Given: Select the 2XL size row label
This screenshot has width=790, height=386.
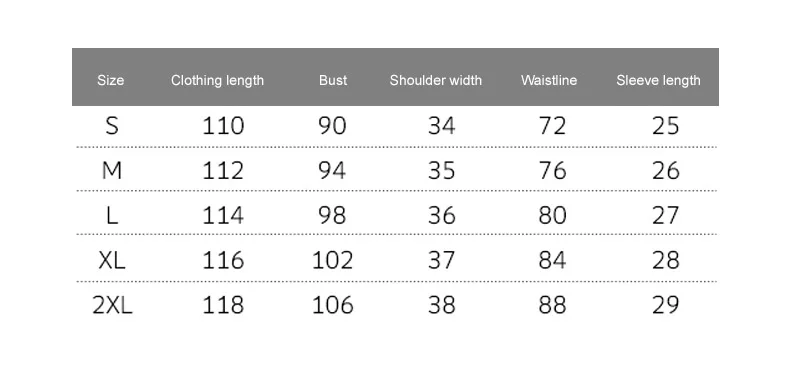Looking at the screenshot, I should pyautogui.click(x=112, y=305).
